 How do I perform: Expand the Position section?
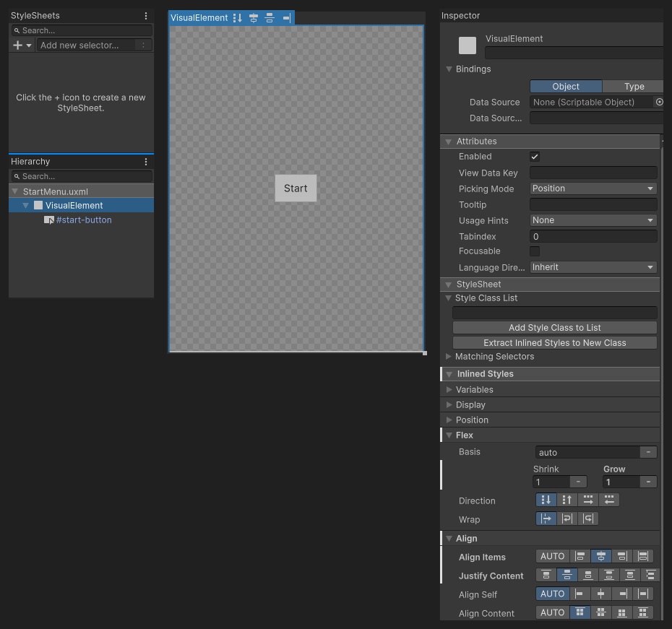449,420
